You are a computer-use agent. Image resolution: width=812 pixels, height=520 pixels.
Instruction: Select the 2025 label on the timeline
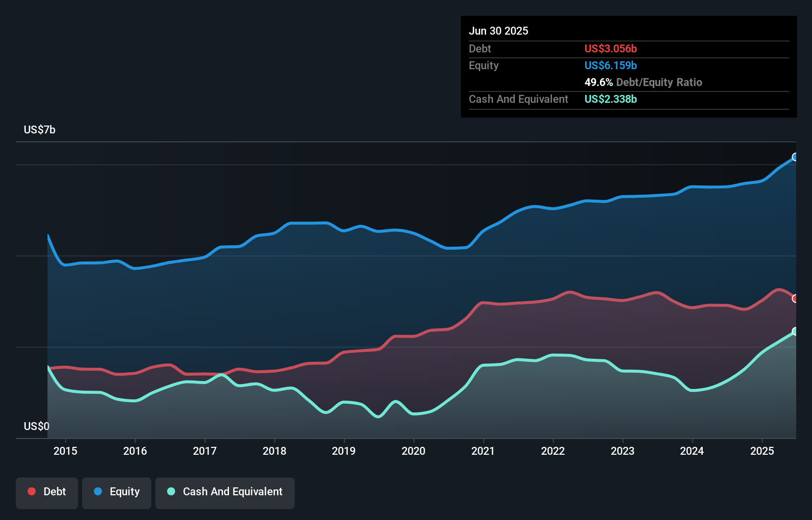762,451
